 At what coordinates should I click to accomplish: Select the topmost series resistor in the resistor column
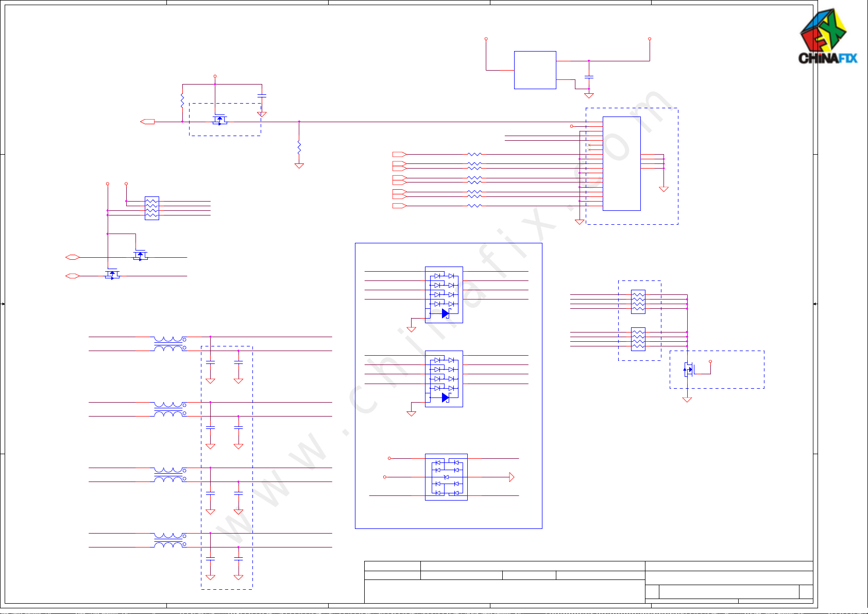click(474, 154)
